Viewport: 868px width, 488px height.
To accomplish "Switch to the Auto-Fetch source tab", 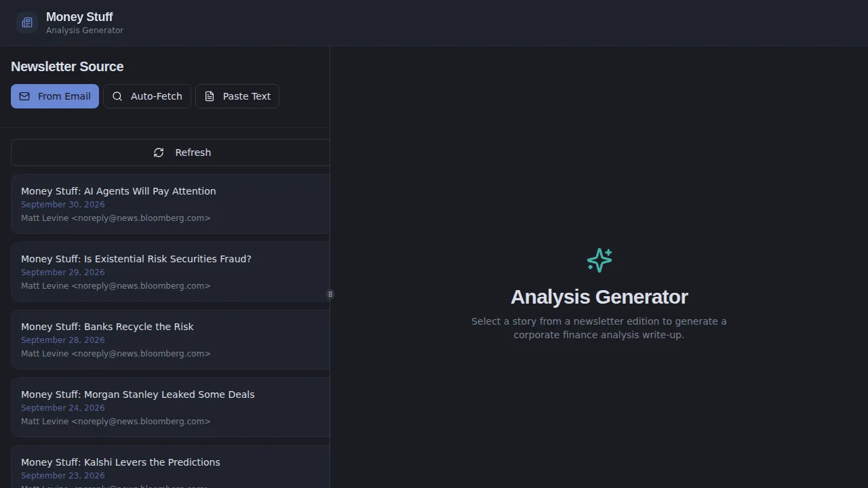I will (x=147, y=96).
